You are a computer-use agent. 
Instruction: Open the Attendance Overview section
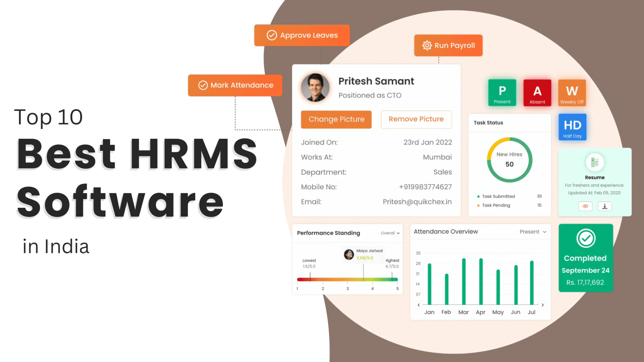click(446, 232)
